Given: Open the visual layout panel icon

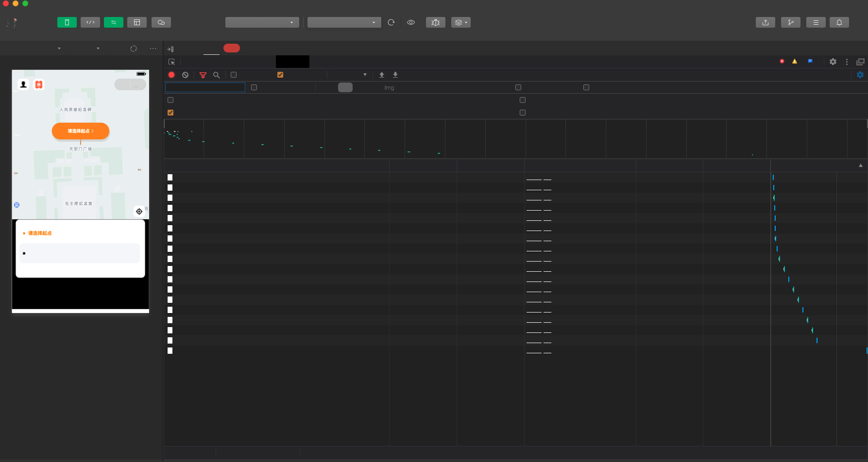Looking at the screenshot, I should [137, 22].
